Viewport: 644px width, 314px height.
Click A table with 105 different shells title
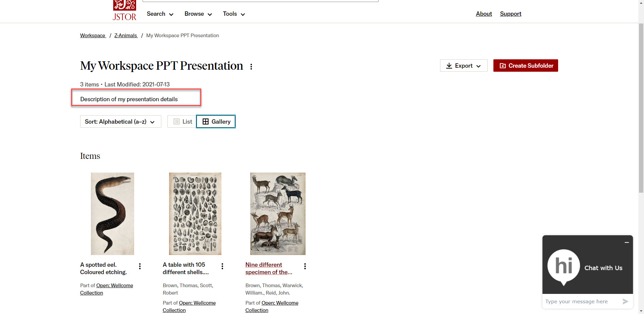[x=185, y=268]
